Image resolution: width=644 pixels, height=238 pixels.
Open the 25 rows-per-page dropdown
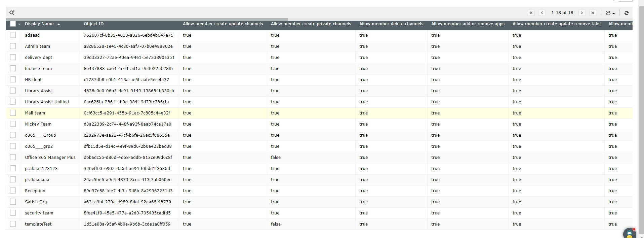tap(610, 13)
